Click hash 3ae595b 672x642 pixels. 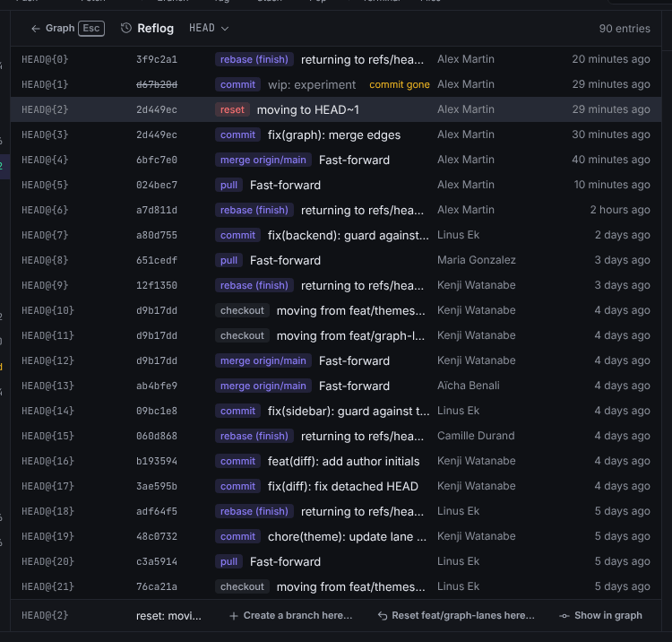pyautogui.click(x=157, y=486)
